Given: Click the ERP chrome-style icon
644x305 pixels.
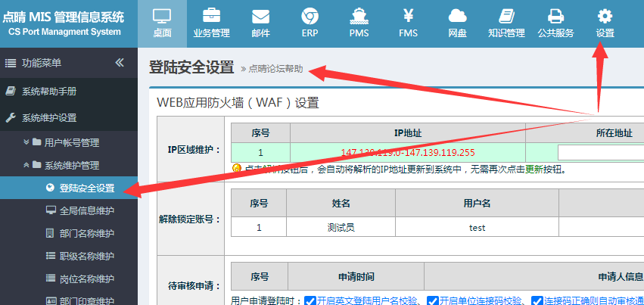Looking at the screenshot, I should [310, 17].
